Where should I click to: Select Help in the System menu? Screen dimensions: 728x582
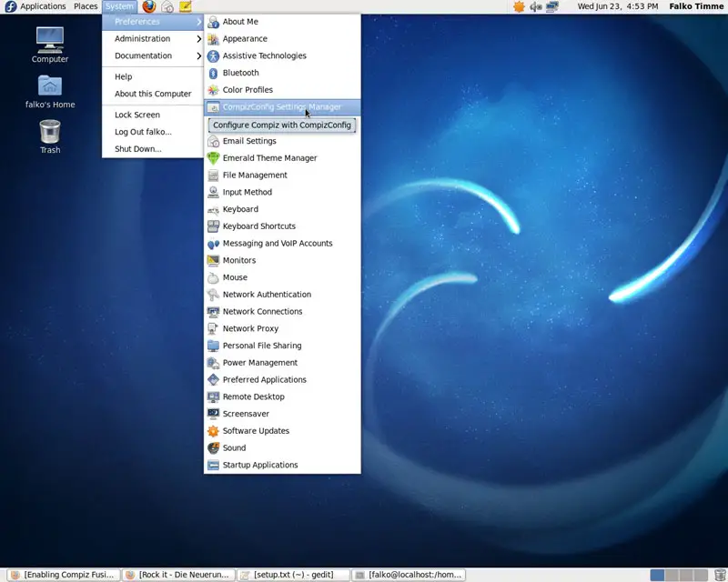[x=153, y=76]
